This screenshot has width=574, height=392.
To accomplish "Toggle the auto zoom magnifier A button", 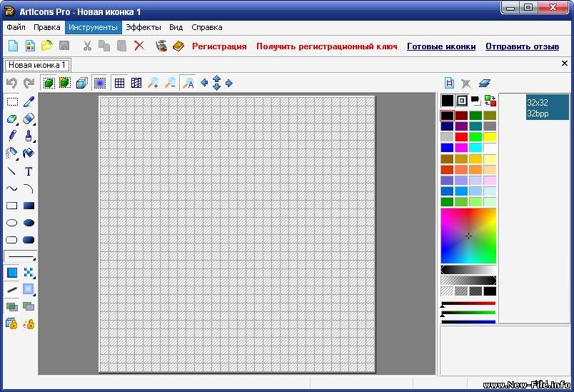I will pyautogui.click(x=188, y=83).
